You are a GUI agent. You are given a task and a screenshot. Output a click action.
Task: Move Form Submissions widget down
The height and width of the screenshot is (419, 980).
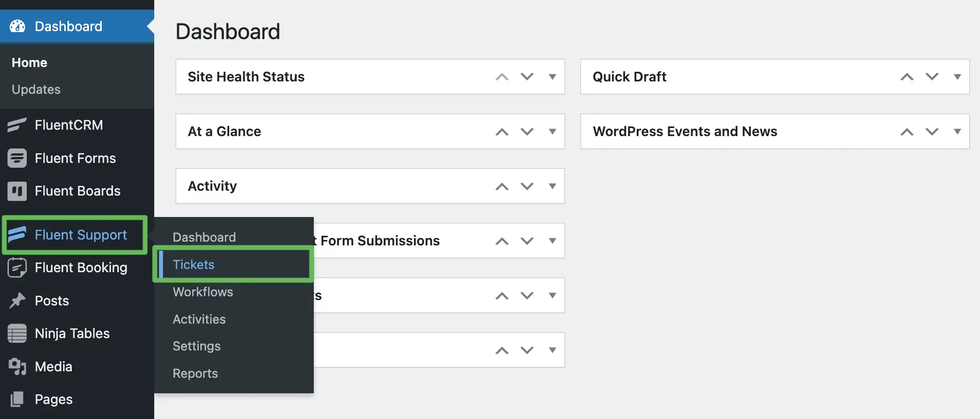(527, 241)
